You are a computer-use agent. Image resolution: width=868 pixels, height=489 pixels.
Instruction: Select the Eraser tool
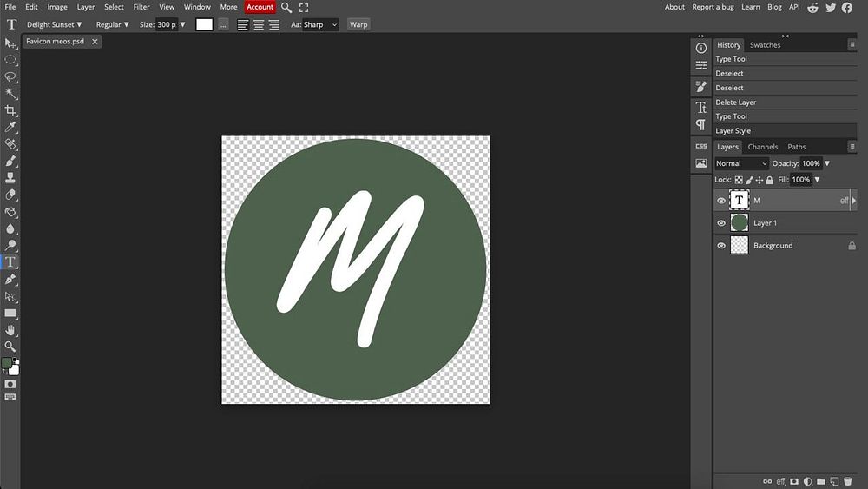10,195
